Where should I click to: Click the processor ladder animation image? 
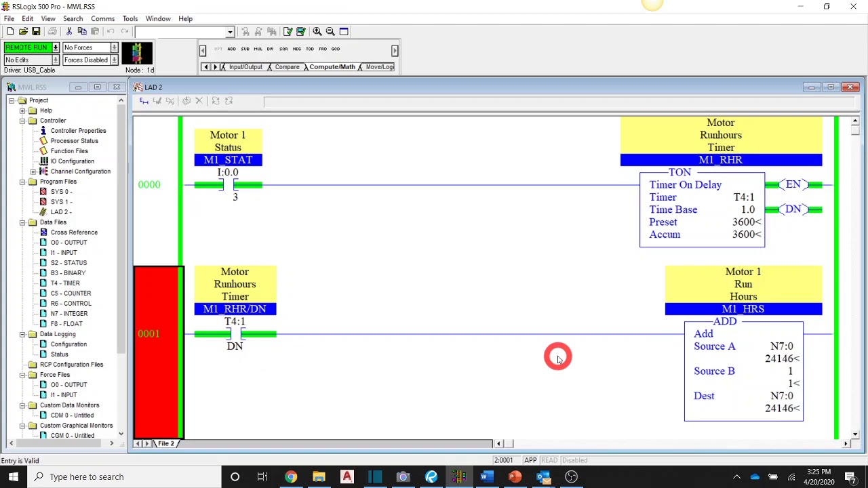(x=137, y=53)
